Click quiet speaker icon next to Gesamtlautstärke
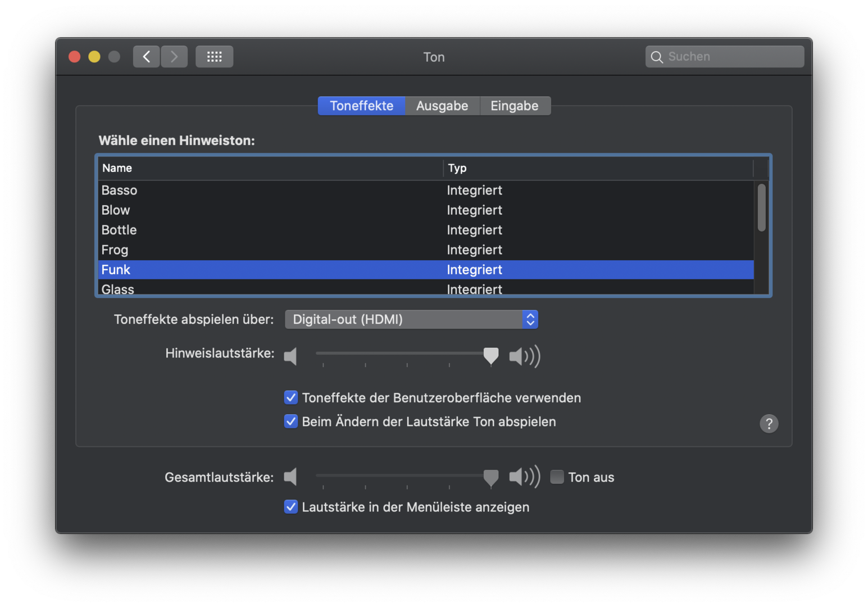The image size is (868, 607). point(290,477)
